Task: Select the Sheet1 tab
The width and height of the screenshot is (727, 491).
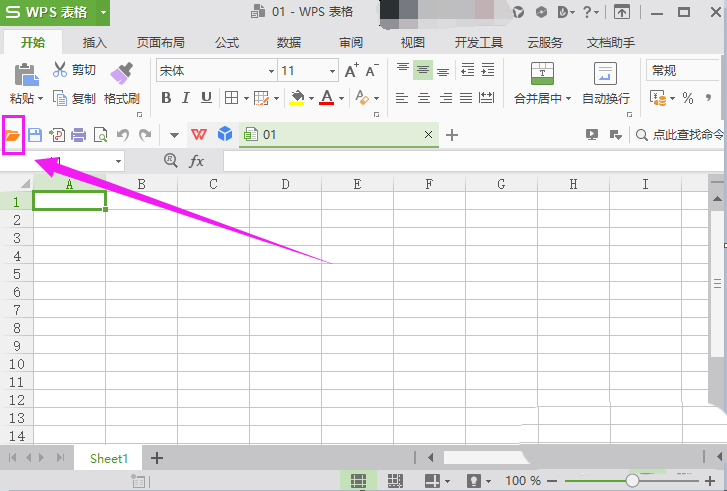Action: coord(109,459)
